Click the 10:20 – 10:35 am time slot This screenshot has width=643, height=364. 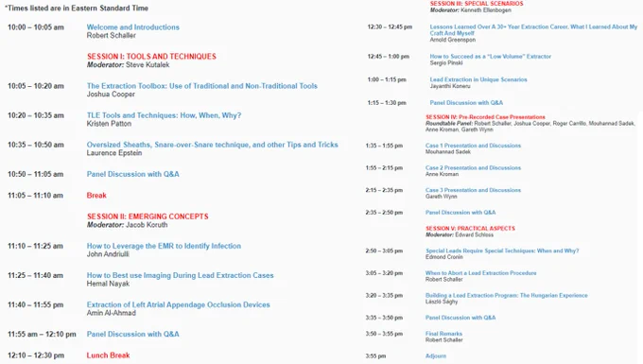[x=36, y=115]
